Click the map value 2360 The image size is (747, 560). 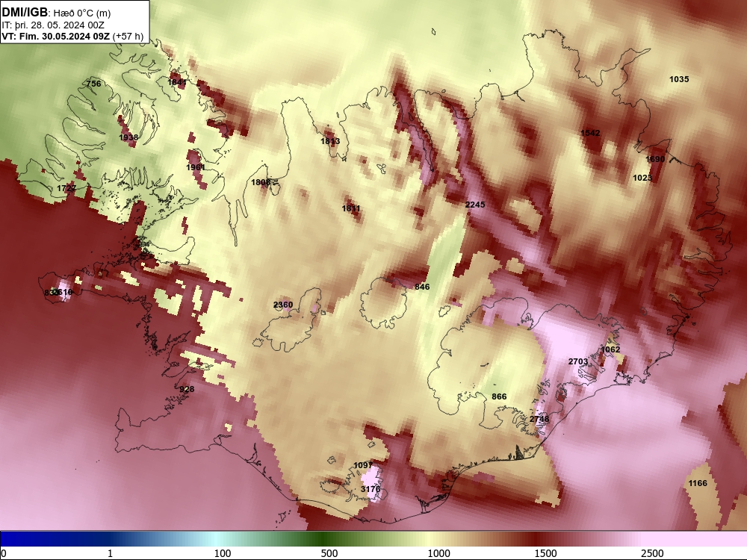[283, 305]
